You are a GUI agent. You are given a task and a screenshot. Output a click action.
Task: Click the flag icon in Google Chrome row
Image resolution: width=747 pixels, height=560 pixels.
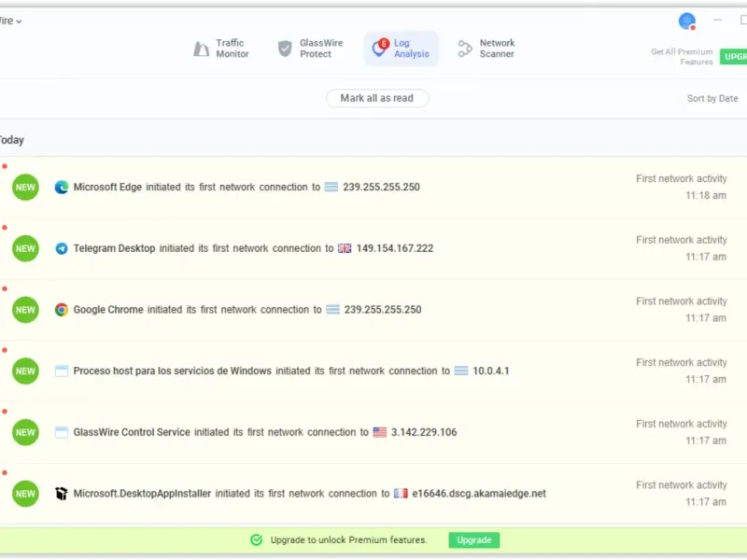tap(332, 310)
